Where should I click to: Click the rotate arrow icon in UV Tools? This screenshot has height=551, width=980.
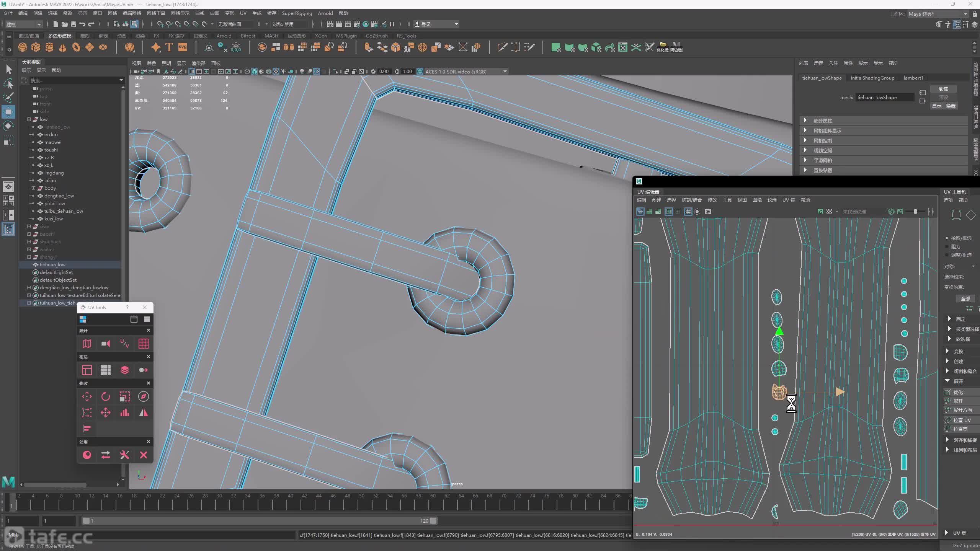[106, 396]
